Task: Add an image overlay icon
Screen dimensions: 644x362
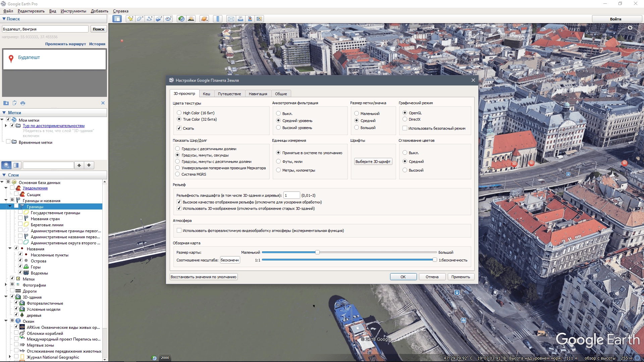Action: (x=159, y=19)
